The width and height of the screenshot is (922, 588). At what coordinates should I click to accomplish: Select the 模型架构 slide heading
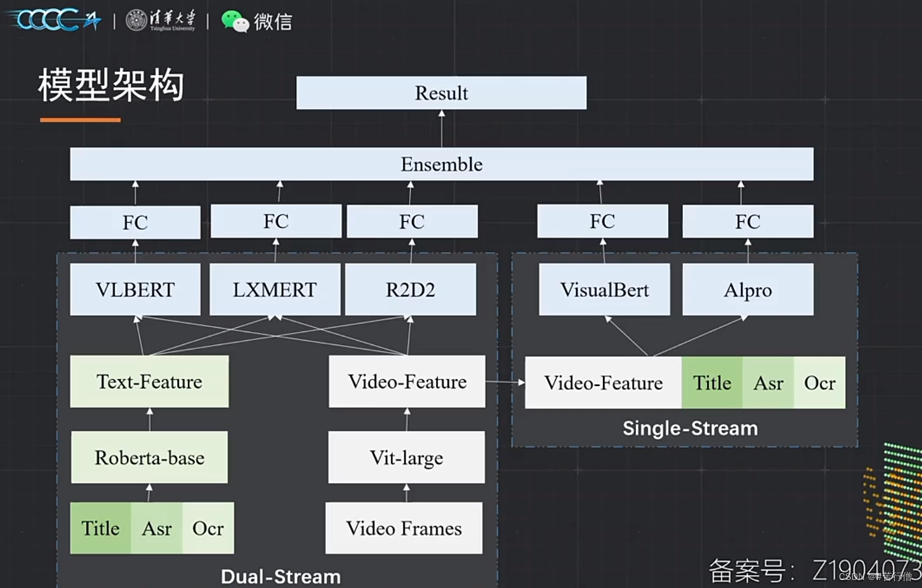pyautogui.click(x=112, y=85)
